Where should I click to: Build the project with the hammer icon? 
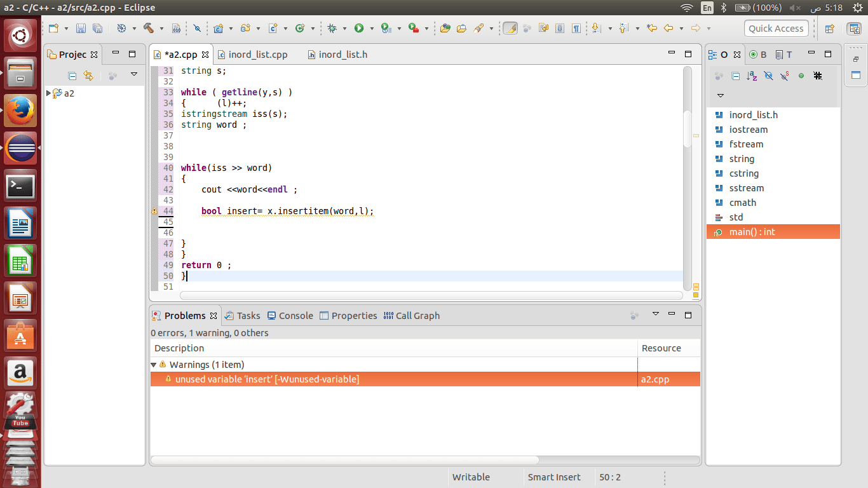pyautogui.click(x=149, y=28)
